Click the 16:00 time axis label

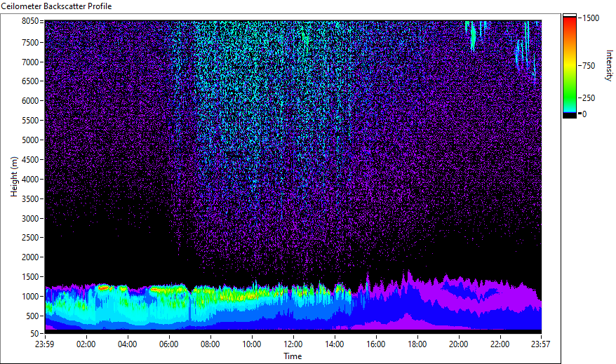click(376, 344)
